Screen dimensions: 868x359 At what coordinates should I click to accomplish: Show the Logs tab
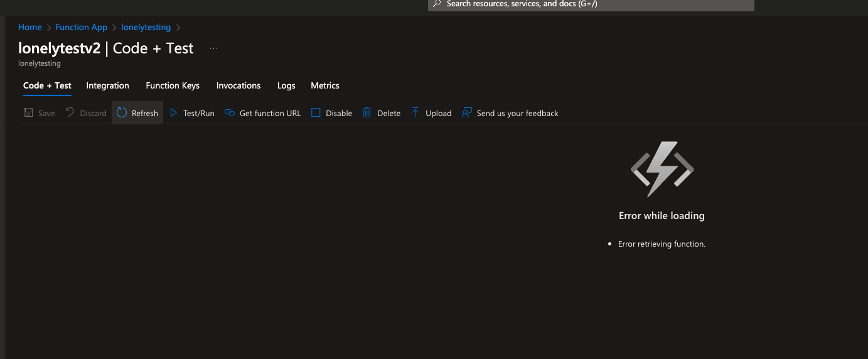[x=286, y=85]
